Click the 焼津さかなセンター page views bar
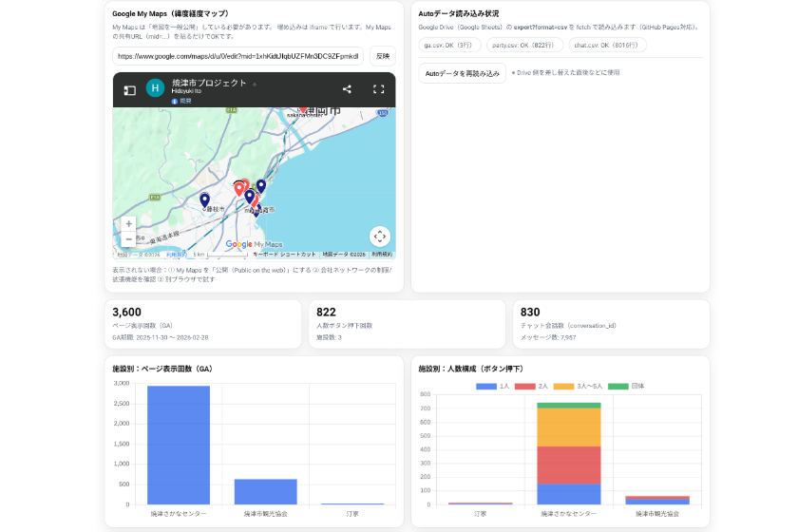 179,445
